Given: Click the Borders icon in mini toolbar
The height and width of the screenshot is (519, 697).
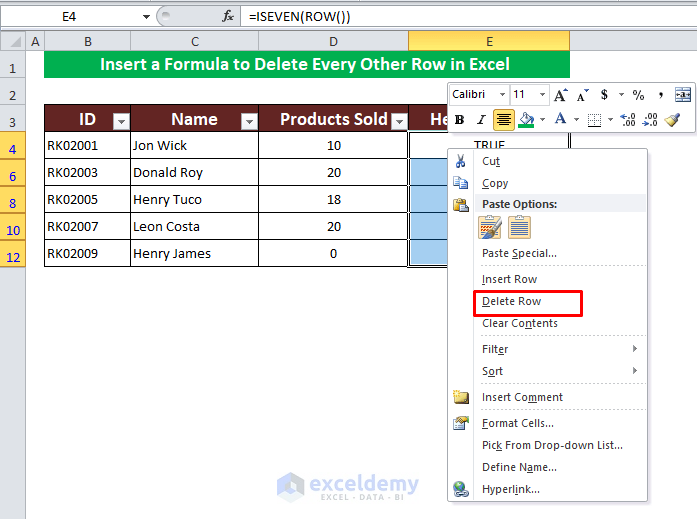Looking at the screenshot, I should click(594, 120).
